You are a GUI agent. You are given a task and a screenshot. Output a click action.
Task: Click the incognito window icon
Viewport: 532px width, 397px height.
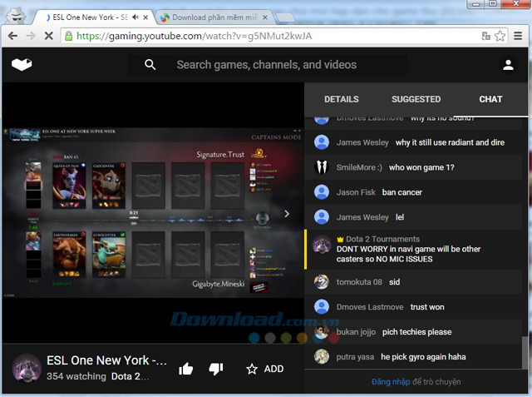17,15
